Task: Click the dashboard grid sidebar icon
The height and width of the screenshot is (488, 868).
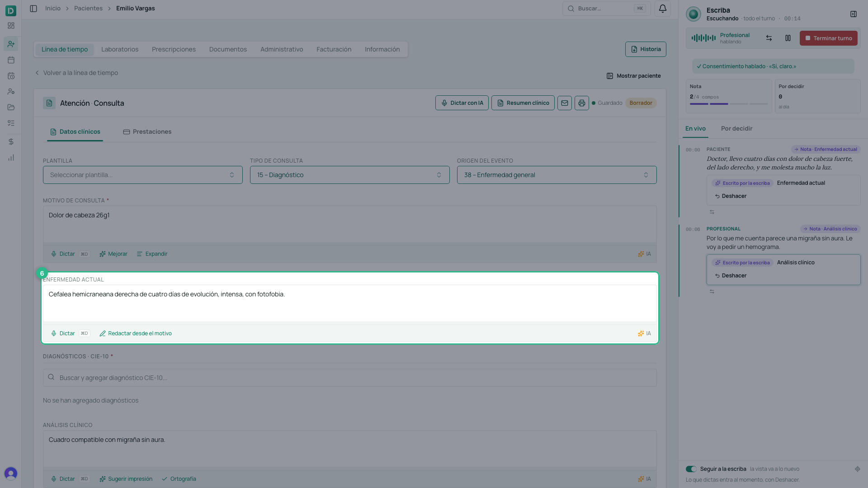Action: (11, 26)
